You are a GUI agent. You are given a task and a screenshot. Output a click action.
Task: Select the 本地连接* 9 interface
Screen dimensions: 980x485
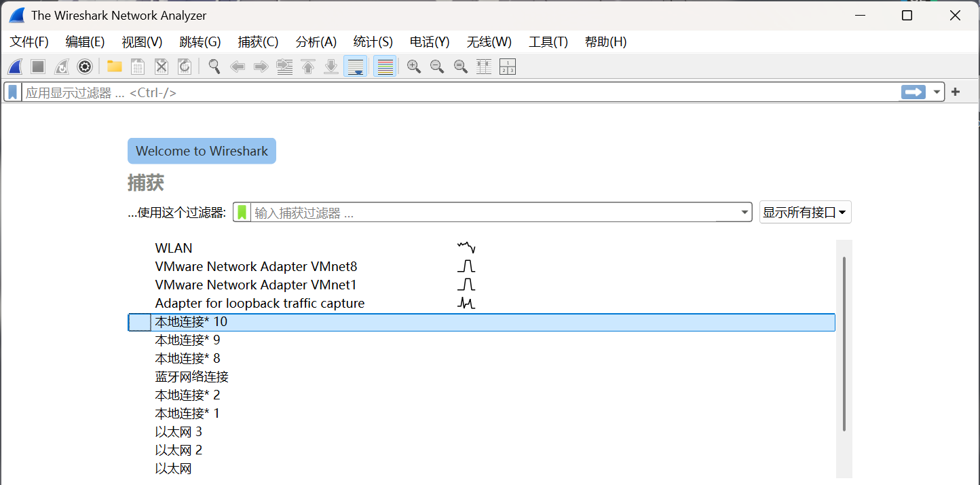tap(481, 340)
